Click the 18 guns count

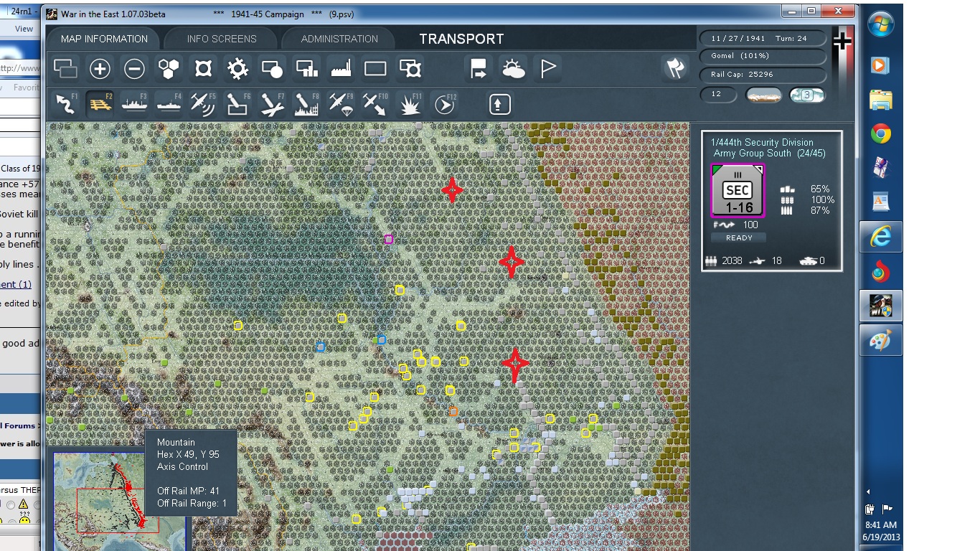pyautogui.click(x=776, y=261)
